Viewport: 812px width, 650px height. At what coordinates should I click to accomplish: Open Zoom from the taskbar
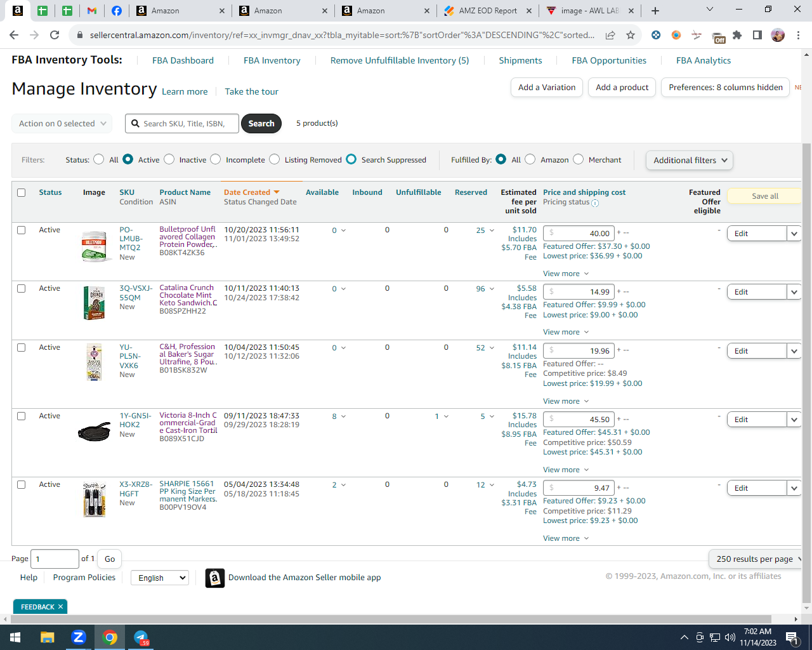click(x=79, y=637)
